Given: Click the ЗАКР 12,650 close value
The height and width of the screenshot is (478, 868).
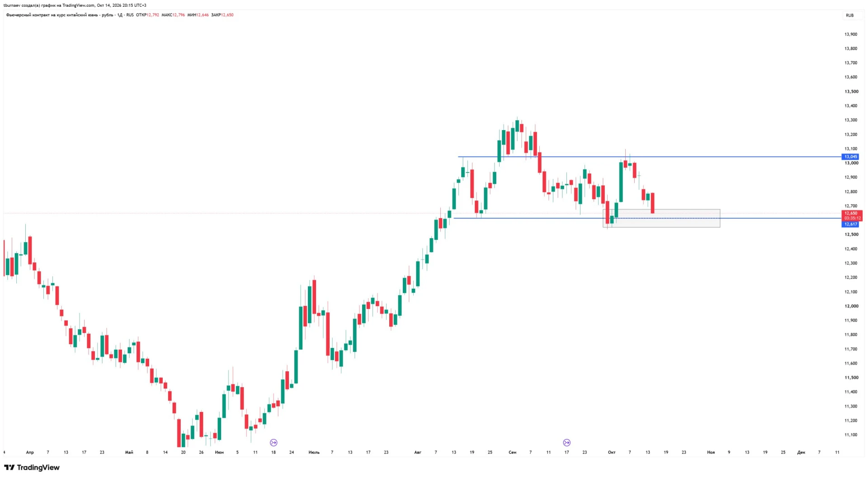Looking at the screenshot, I should [x=222, y=15].
